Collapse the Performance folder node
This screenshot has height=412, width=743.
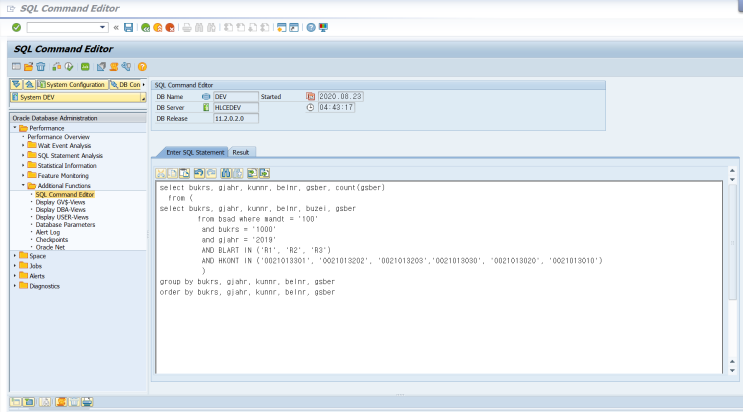click(14, 128)
